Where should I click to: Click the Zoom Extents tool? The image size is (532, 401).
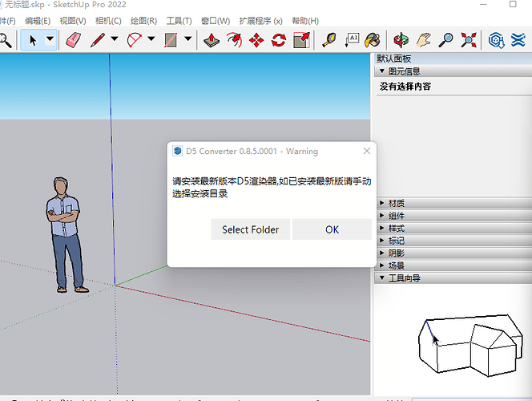(x=469, y=40)
